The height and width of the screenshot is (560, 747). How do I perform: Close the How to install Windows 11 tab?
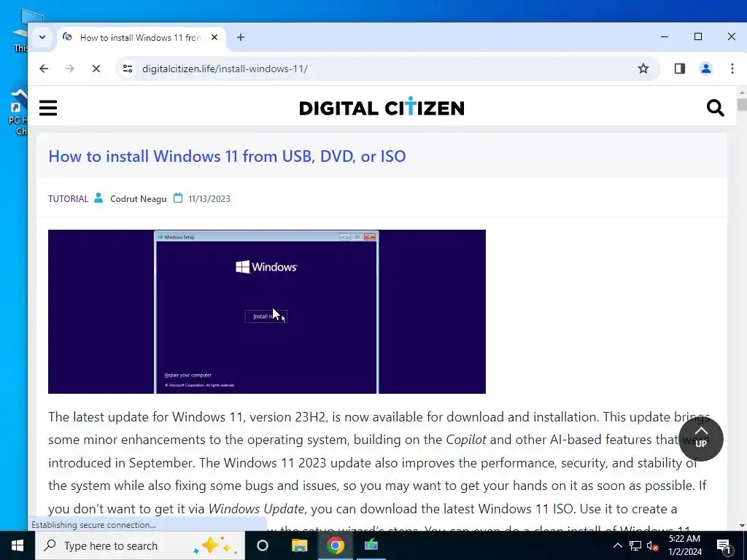(214, 37)
